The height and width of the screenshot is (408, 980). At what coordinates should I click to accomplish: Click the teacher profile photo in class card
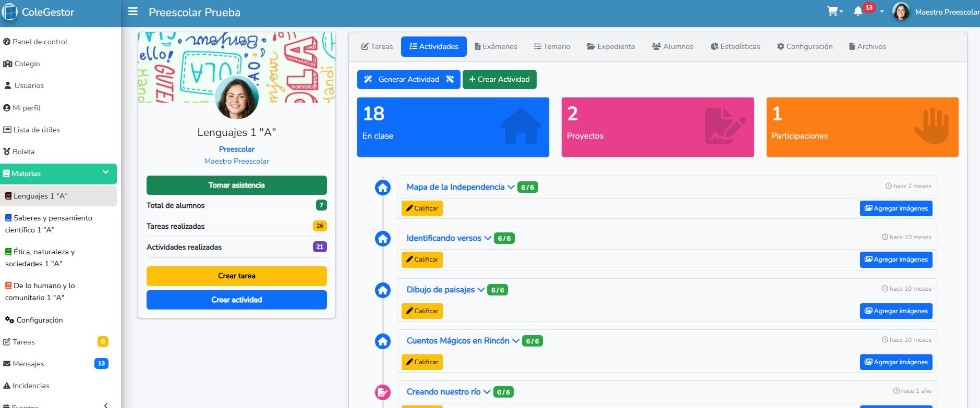tap(237, 97)
